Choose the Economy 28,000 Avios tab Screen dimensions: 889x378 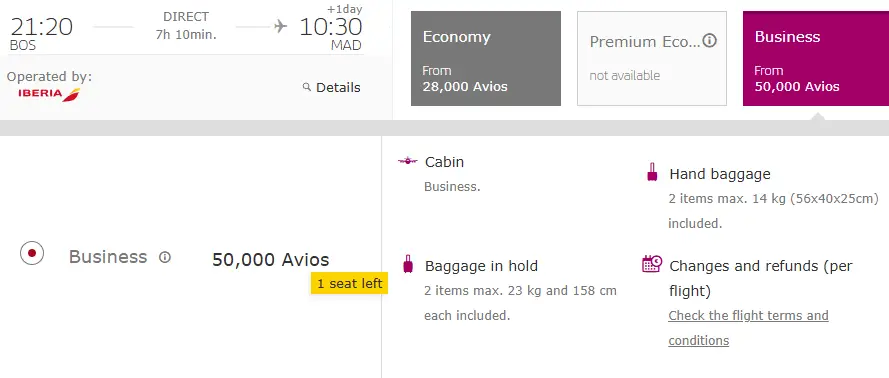pyautogui.click(x=486, y=58)
